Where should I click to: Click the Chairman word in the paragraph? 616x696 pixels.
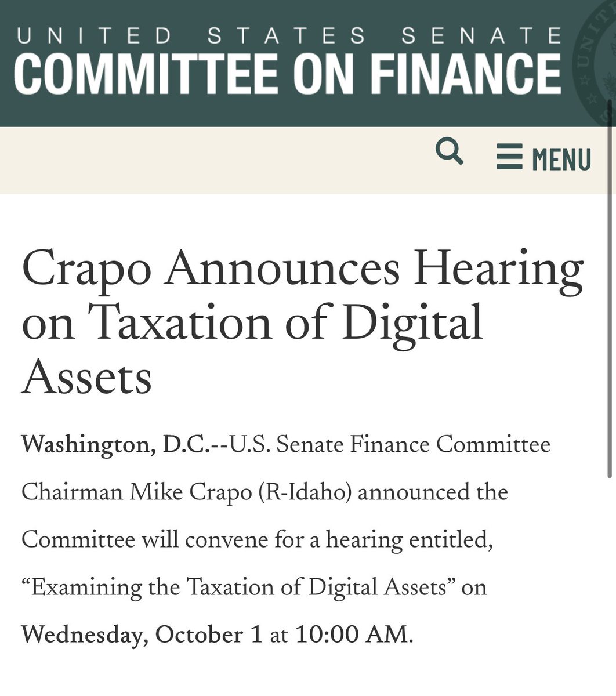pos(72,493)
